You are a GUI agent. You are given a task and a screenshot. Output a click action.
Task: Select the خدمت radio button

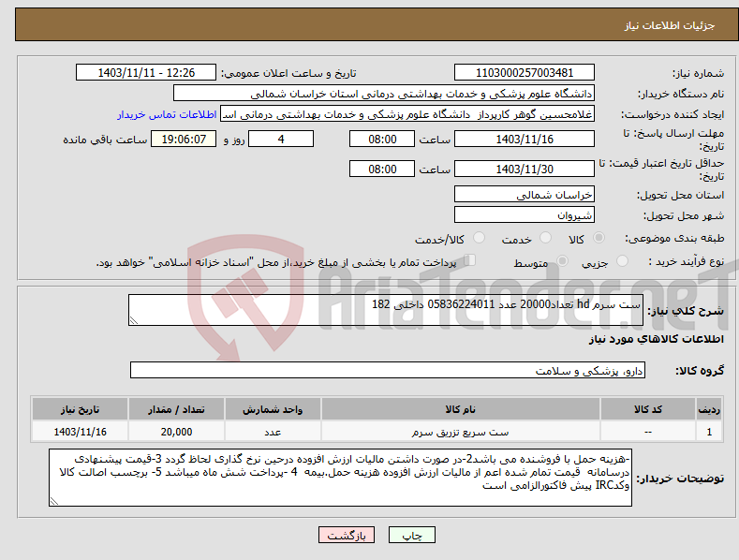tap(545, 238)
